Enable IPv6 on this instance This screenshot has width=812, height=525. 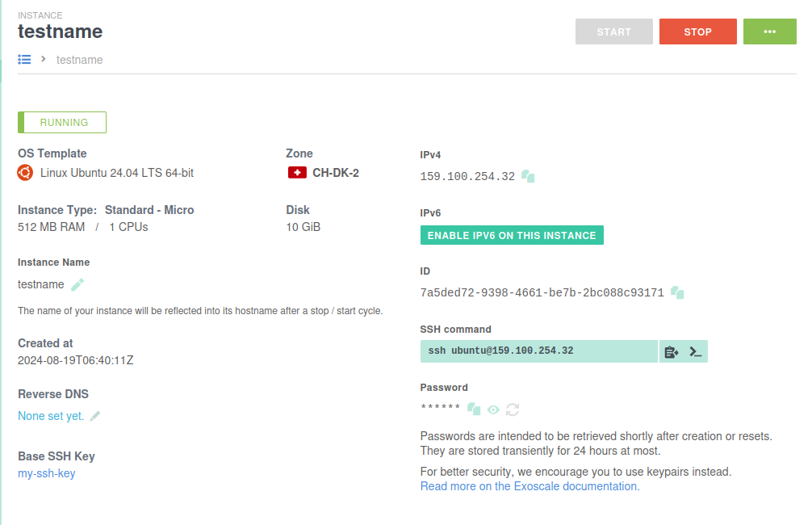(512, 236)
